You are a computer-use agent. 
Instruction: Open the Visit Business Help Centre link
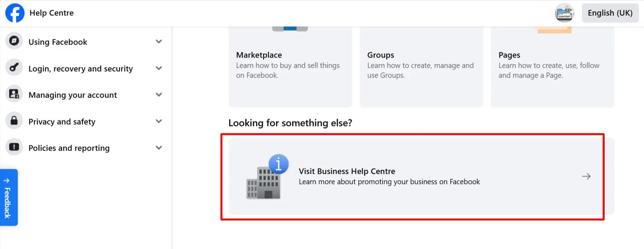click(347, 171)
